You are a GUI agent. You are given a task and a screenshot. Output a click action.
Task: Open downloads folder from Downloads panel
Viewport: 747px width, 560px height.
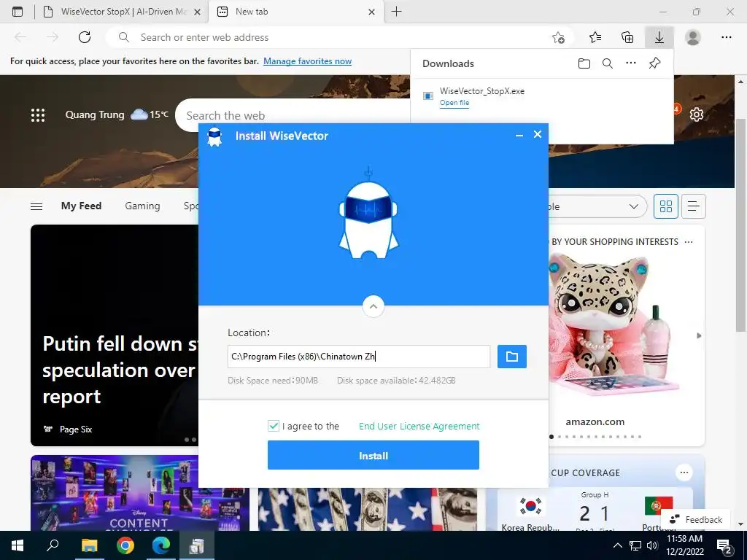(584, 63)
